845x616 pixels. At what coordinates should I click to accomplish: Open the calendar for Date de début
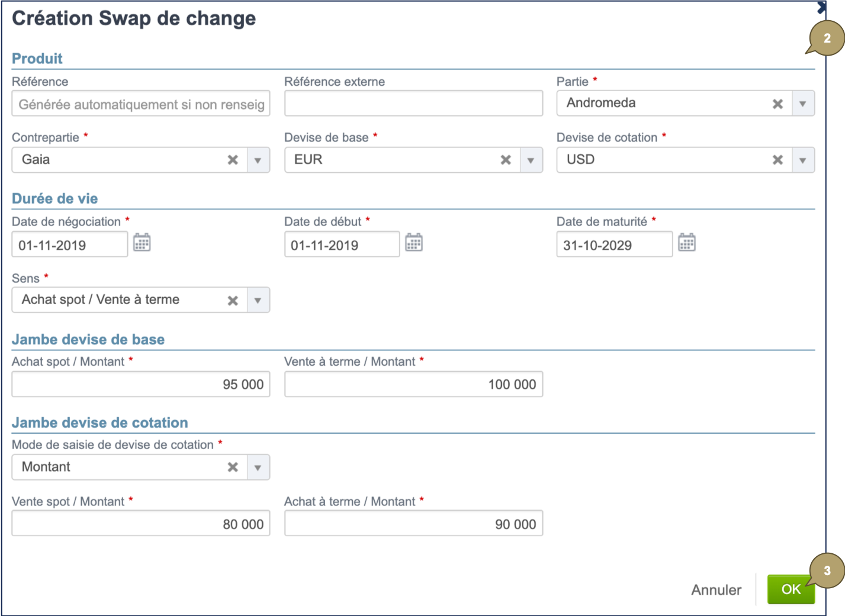coord(414,243)
